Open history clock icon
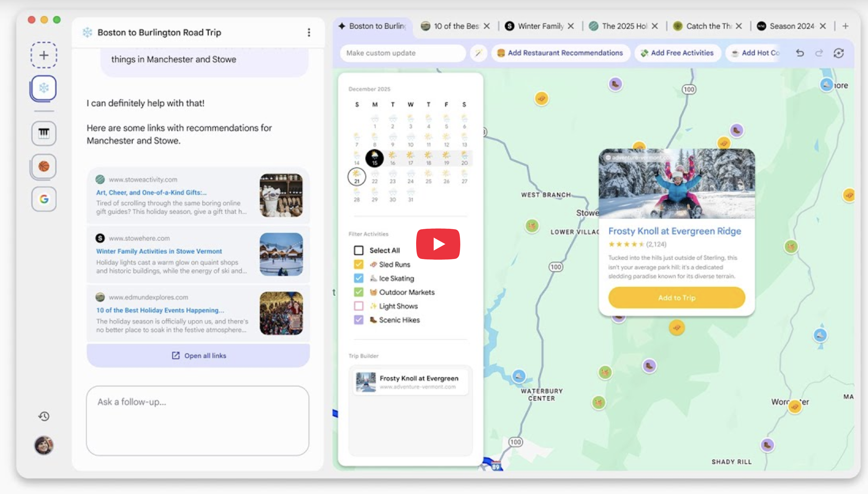The width and height of the screenshot is (868, 494). tap(44, 416)
